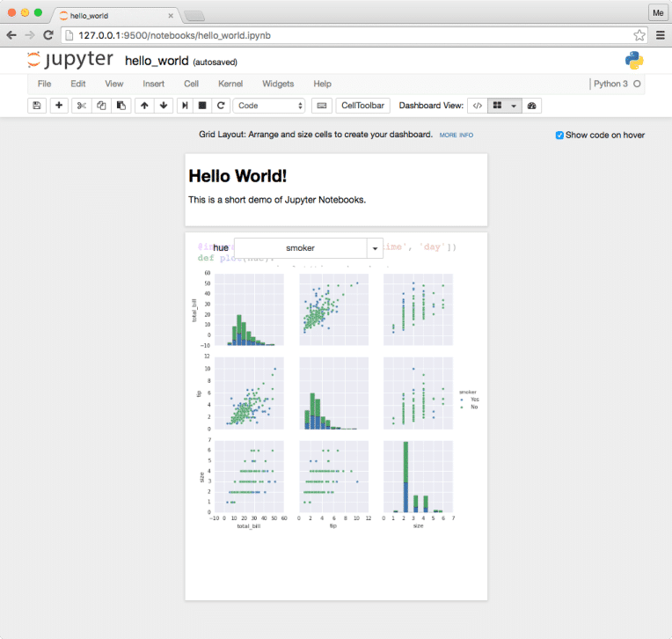Switch to notebook code view icon
The width and height of the screenshot is (672, 639).
coord(478,106)
